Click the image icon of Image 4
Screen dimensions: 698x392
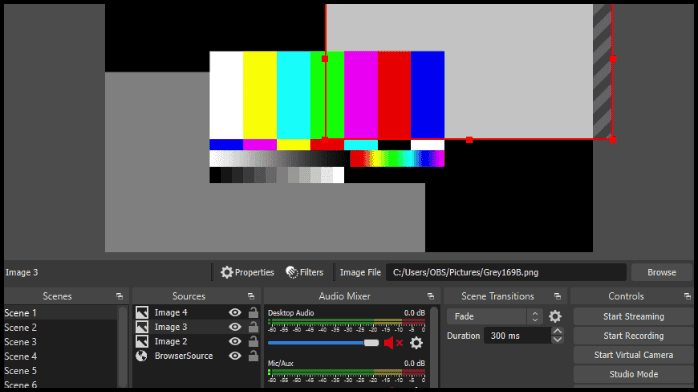tap(142, 313)
